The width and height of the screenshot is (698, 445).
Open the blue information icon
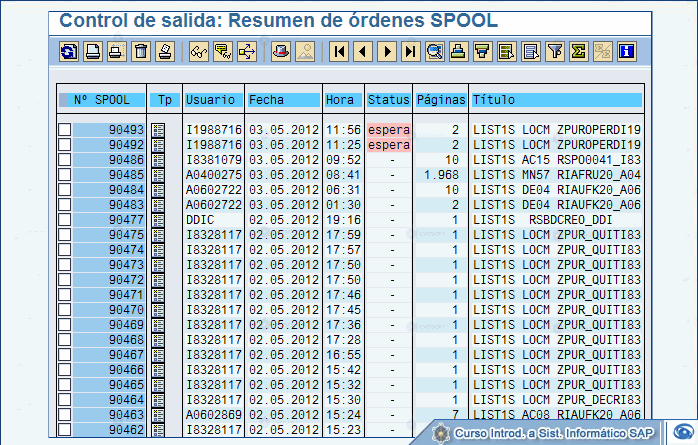[x=627, y=52]
